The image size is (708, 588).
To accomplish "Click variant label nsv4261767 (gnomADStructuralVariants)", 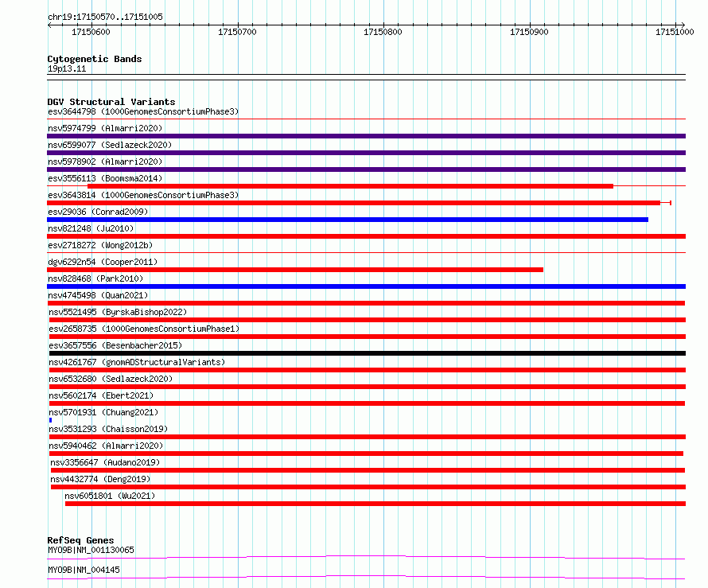I will (x=137, y=362).
